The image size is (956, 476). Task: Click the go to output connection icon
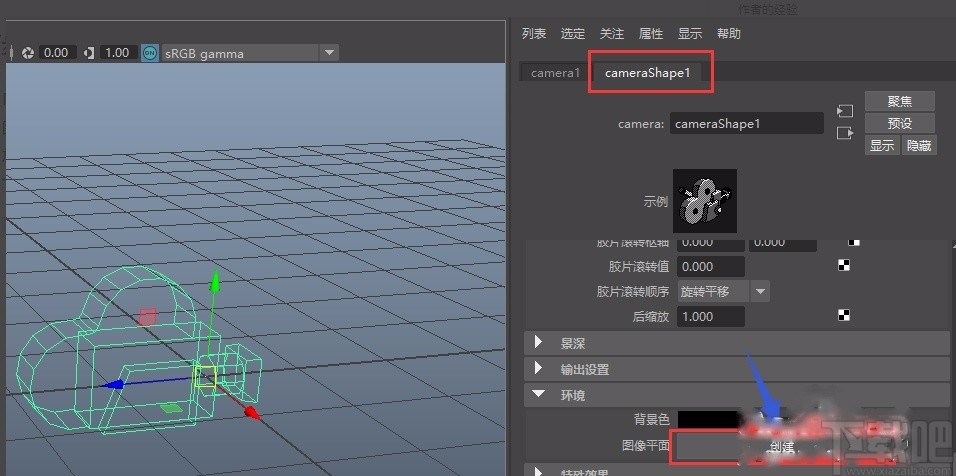point(845,132)
